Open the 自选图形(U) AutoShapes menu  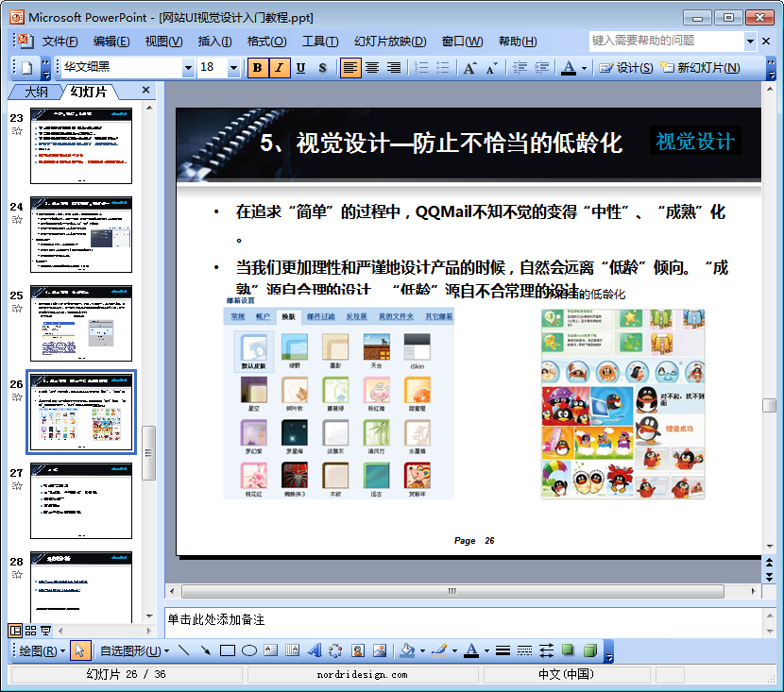point(134,651)
